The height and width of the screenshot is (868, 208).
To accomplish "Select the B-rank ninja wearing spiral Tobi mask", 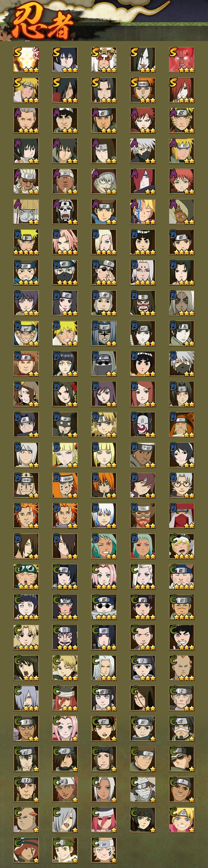I will pyautogui.click(x=143, y=424).
